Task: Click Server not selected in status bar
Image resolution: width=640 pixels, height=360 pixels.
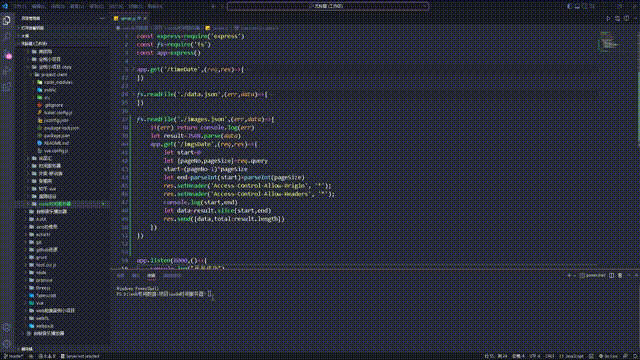Action: point(80,356)
